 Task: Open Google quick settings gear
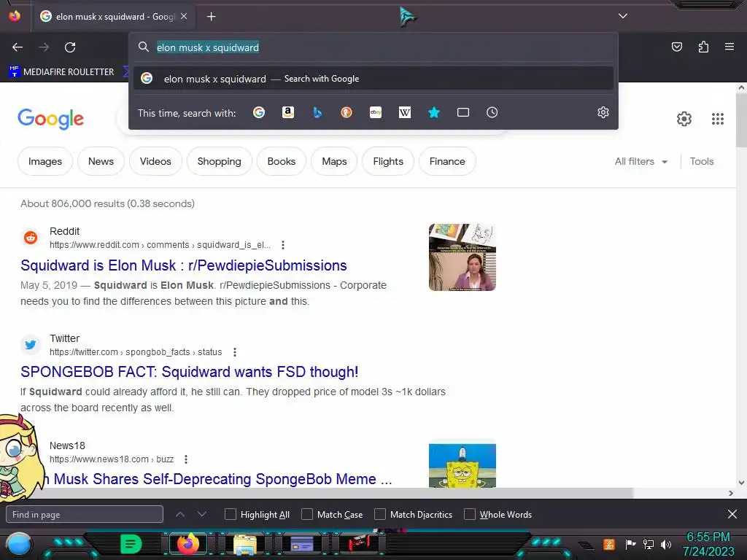pyautogui.click(x=684, y=119)
